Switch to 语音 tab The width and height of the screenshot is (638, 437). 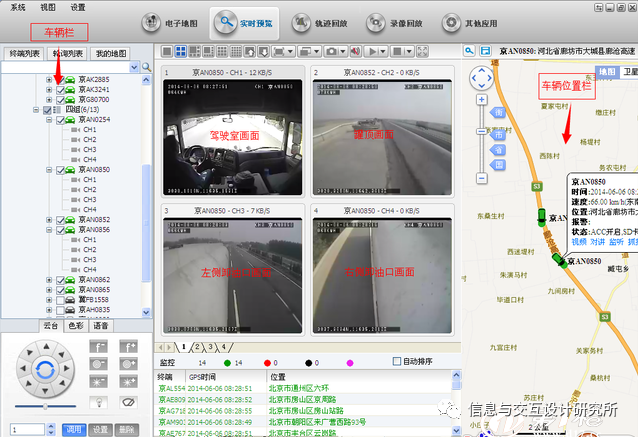click(101, 326)
